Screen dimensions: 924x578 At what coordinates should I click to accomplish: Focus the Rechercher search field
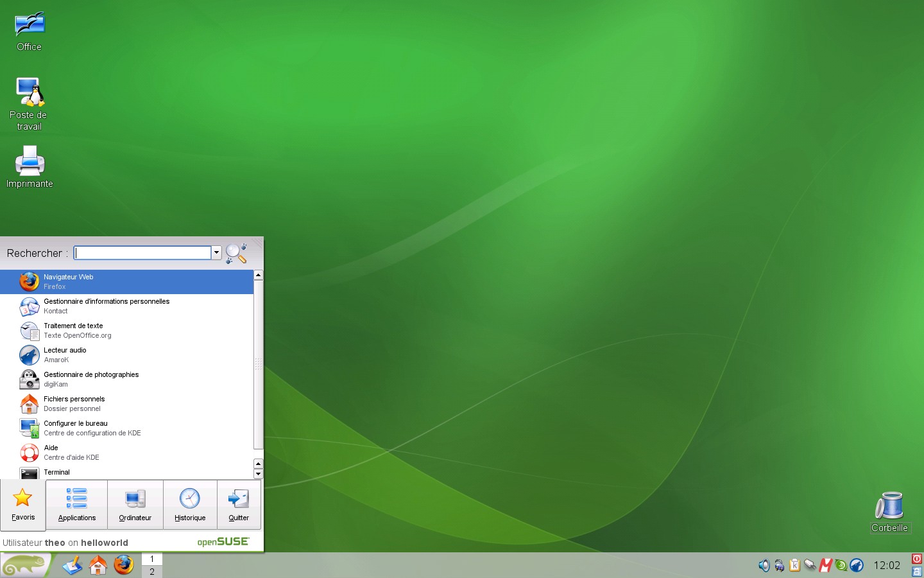coord(142,253)
